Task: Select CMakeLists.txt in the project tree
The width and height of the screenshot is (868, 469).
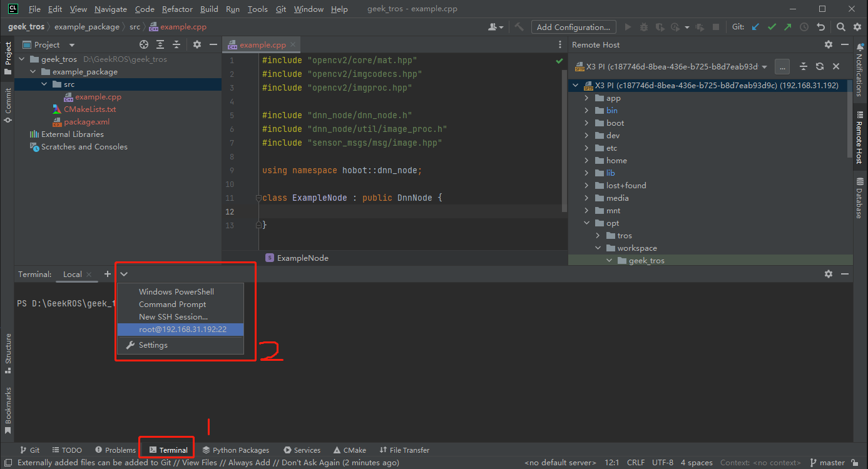Action: click(89, 109)
